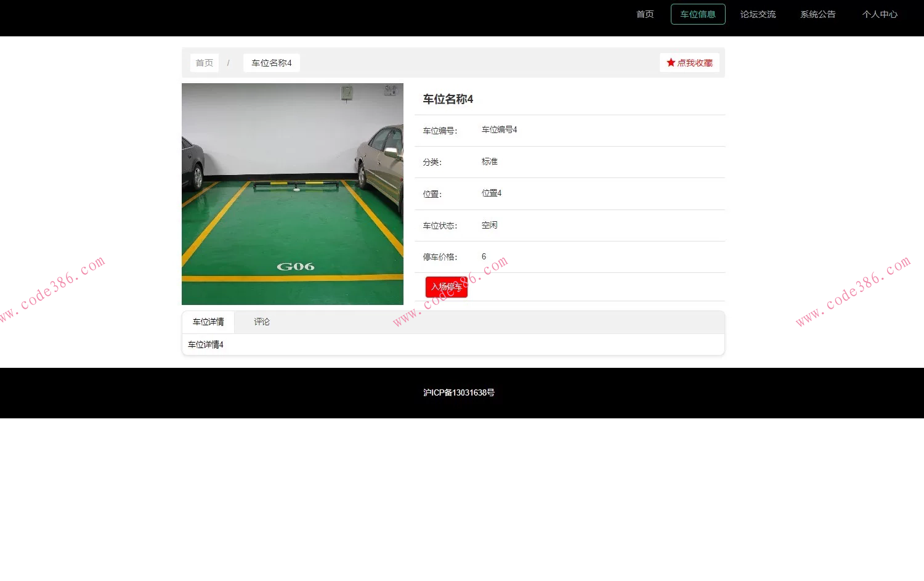View the 系统公告 announcements page

pos(817,14)
